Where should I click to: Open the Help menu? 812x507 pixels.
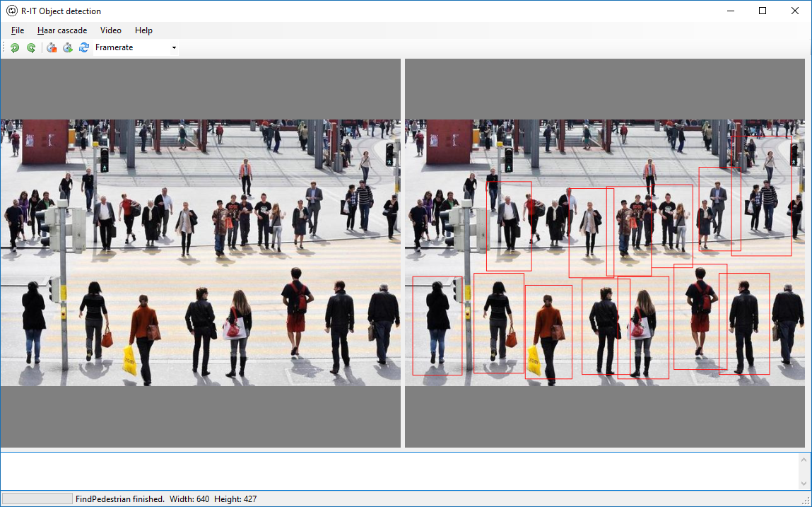143,30
